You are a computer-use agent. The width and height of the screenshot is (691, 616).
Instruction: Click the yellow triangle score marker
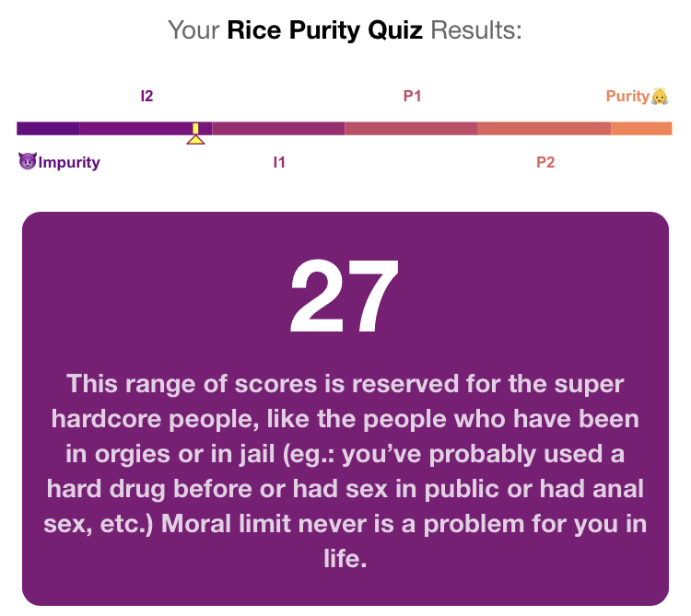tap(195, 140)
